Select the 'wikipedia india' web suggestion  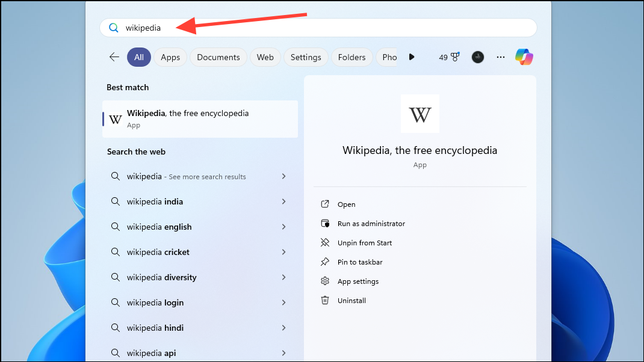(200, 201)
